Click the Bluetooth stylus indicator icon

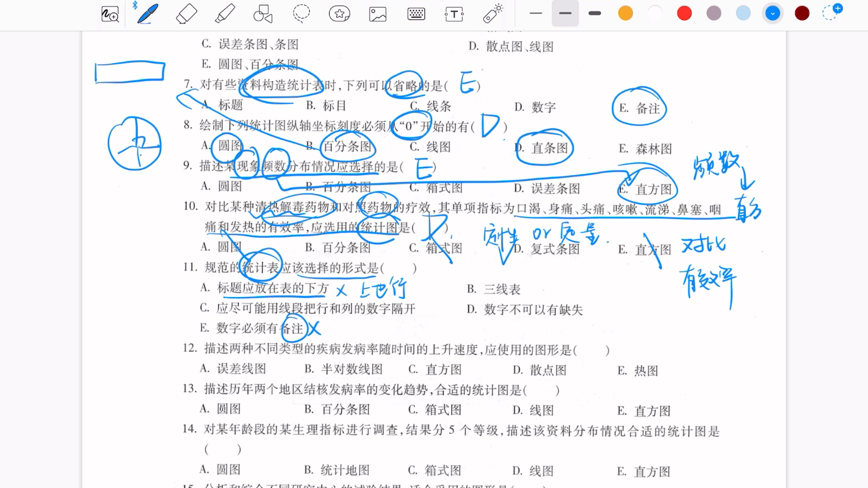pyautogui.click(x=135, y=5)
